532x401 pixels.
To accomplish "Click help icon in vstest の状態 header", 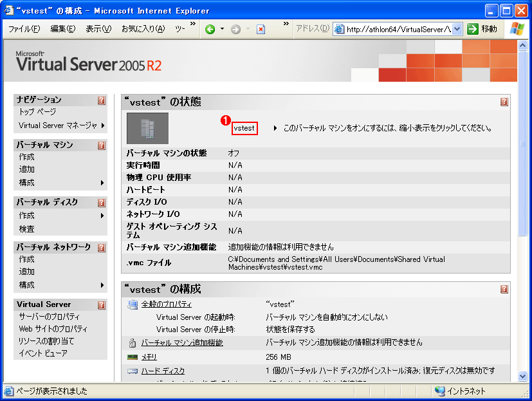I will click(504, 102).
